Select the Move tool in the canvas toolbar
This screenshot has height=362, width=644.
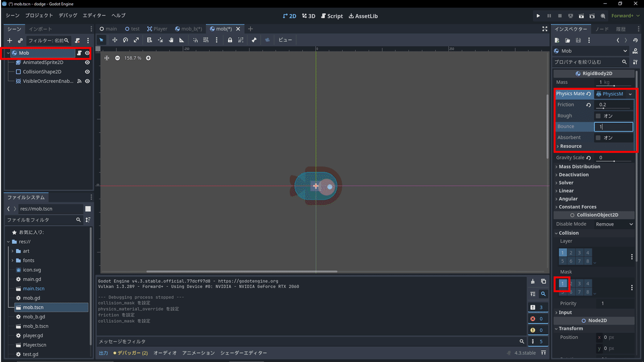click(x=115, y=40)
